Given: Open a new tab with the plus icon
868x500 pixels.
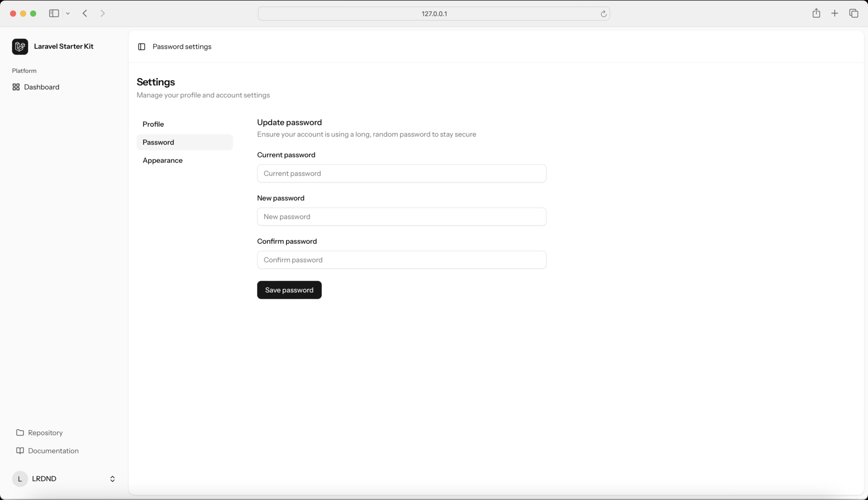Looking at the screenshot, I should coord(835,13).
